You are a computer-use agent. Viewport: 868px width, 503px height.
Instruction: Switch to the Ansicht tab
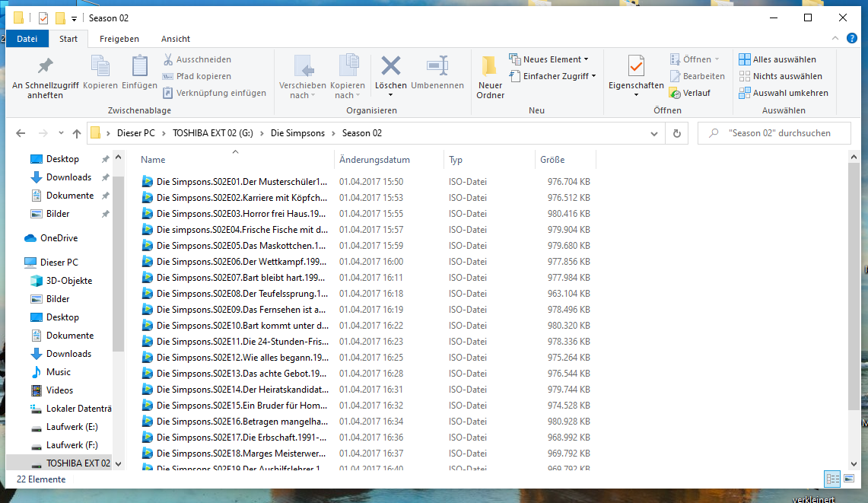[176, 39]
